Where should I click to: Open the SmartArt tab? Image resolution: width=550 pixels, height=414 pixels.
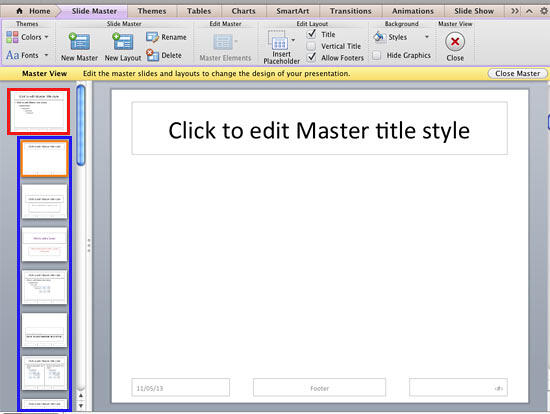[293, 11]
